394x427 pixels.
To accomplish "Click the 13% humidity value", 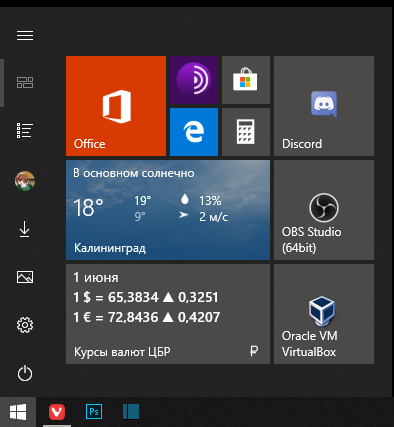I will (x=210, y=201).
